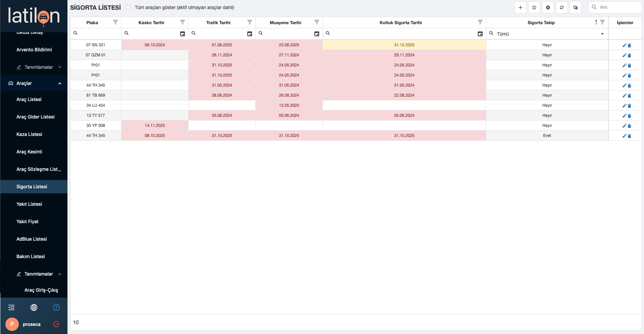Toggle the 'Tüm araçları göster' checkbox
Image resolution: width=644 pixels, height=334 pixels.
128,7
